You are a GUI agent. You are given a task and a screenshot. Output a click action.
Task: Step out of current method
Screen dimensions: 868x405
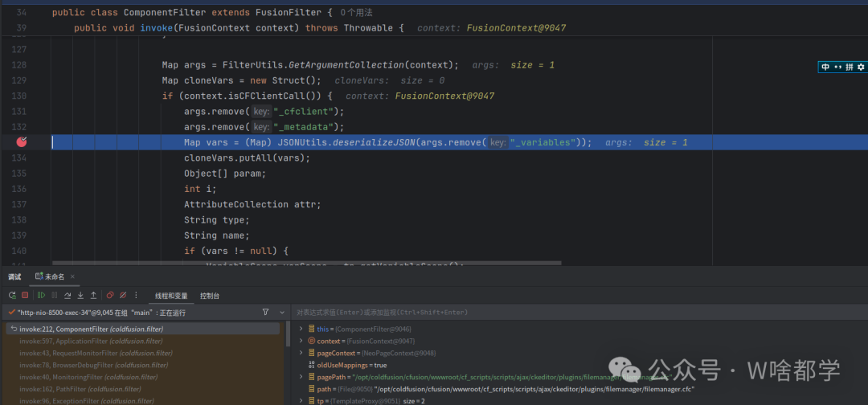pyautogui.click(x=93, y=296)
